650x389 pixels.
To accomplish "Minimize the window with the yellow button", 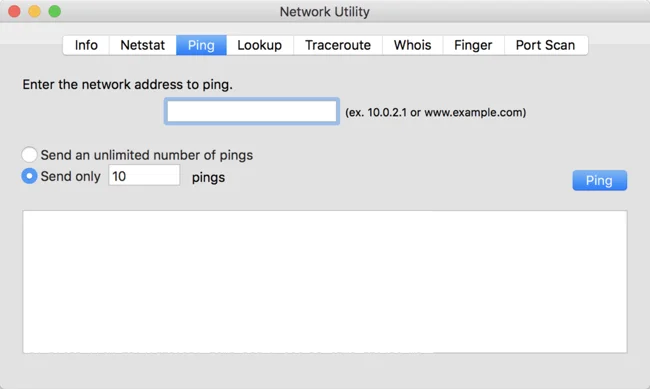I will coord(34,11).
